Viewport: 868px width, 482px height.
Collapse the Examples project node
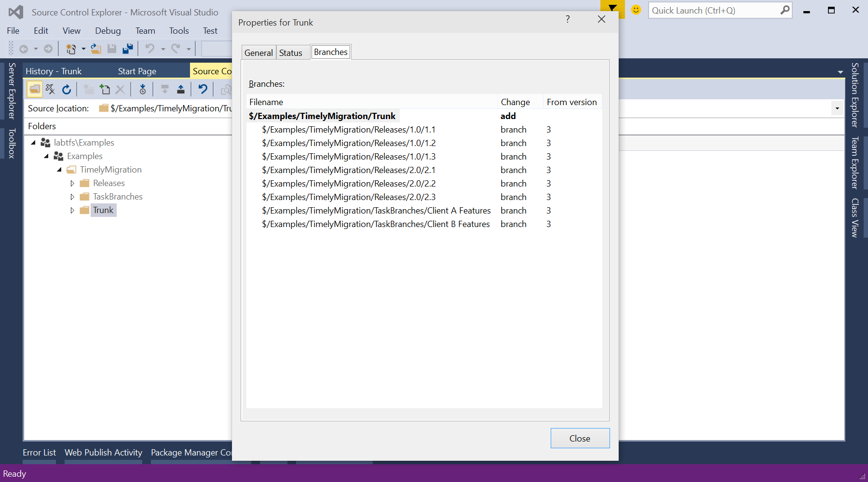[46, 156]
